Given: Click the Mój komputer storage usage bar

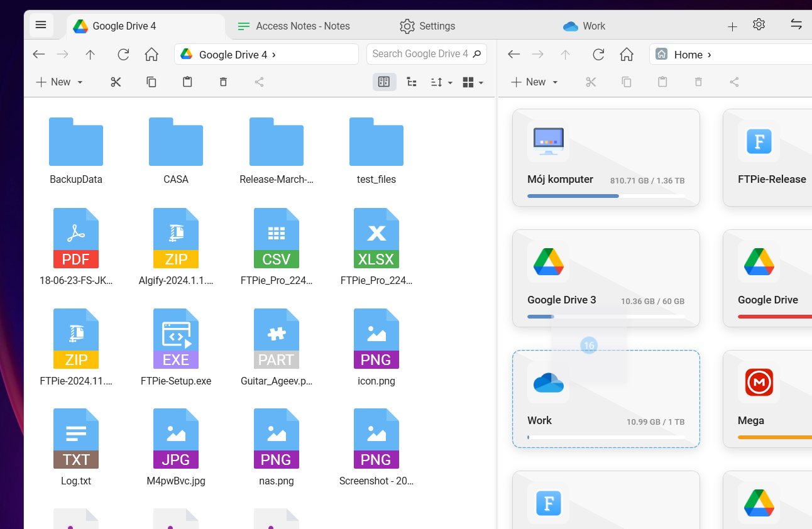Looking at the screenshot, I should [606, 196].
